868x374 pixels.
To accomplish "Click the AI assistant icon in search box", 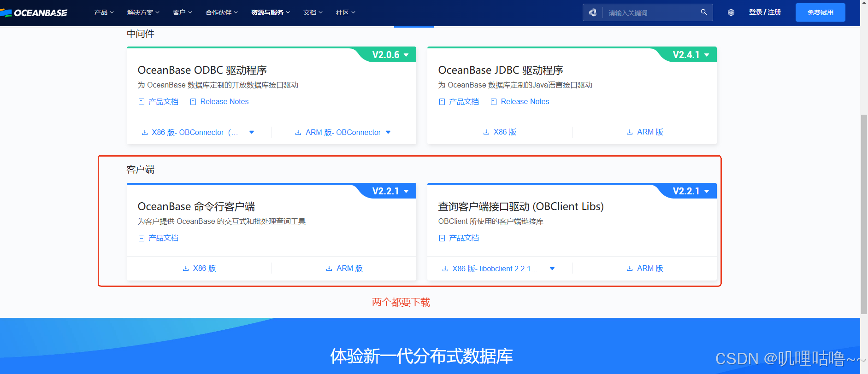I will tap(593, 12).
